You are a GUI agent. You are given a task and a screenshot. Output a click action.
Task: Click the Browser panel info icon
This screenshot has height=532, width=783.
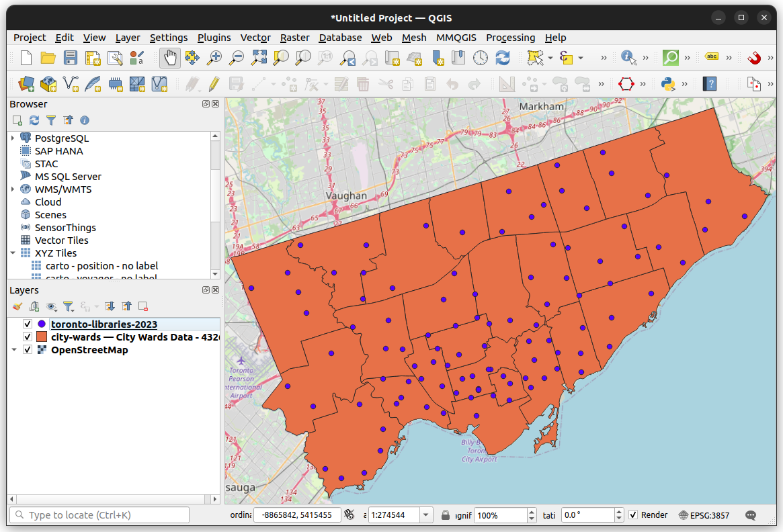point(85,120)
